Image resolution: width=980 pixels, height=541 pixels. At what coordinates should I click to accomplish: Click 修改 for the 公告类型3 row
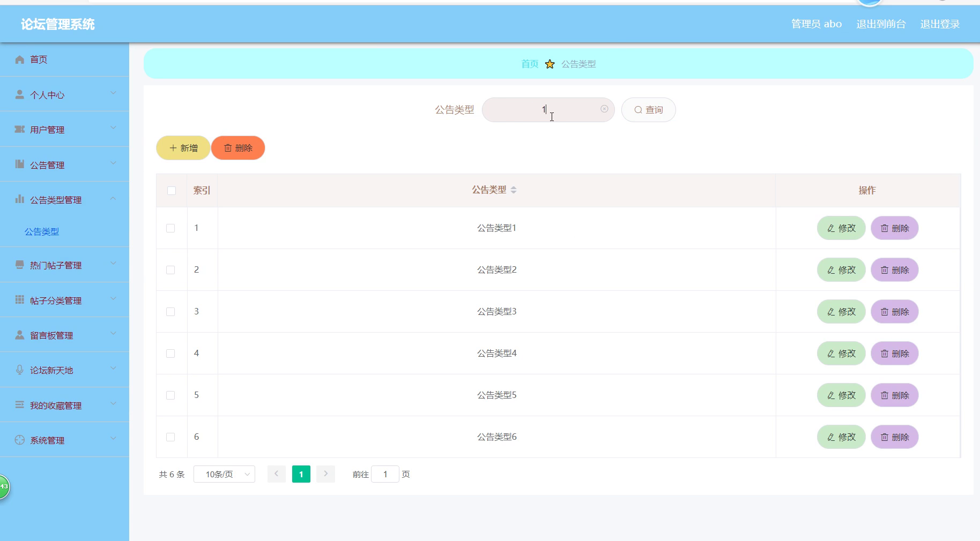coord(841,312)
